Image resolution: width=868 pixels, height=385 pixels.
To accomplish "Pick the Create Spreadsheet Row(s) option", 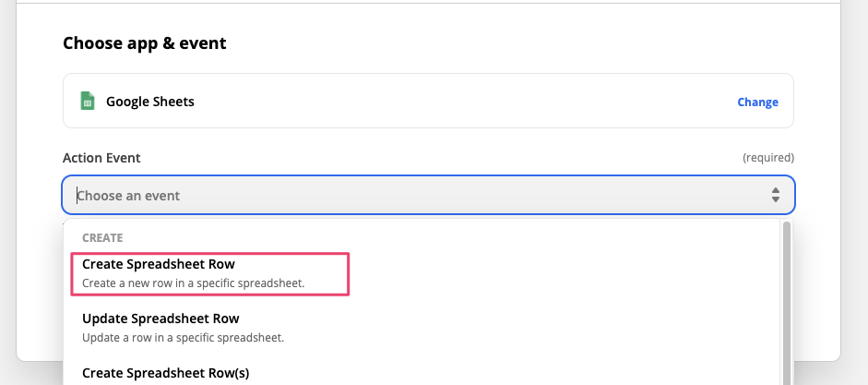I will click(165, 373).
